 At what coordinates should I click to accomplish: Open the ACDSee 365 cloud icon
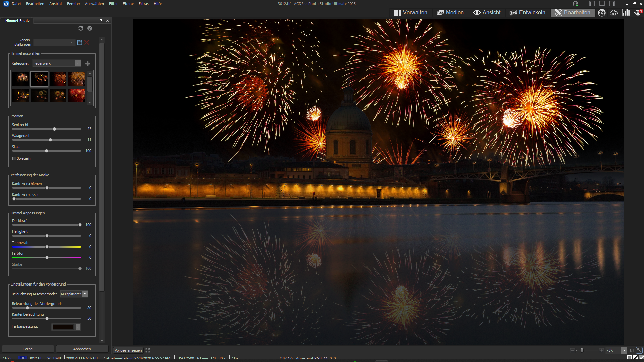click(614, 13)
